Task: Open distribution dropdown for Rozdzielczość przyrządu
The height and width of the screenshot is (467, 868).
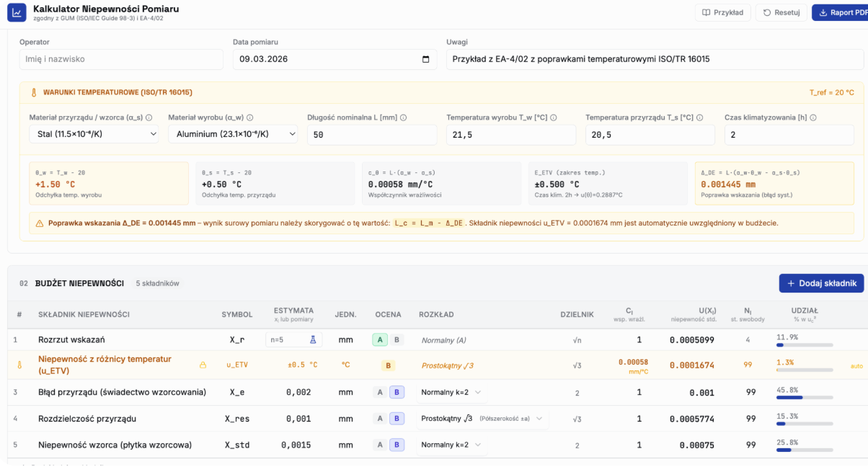Action: point(482,419)
